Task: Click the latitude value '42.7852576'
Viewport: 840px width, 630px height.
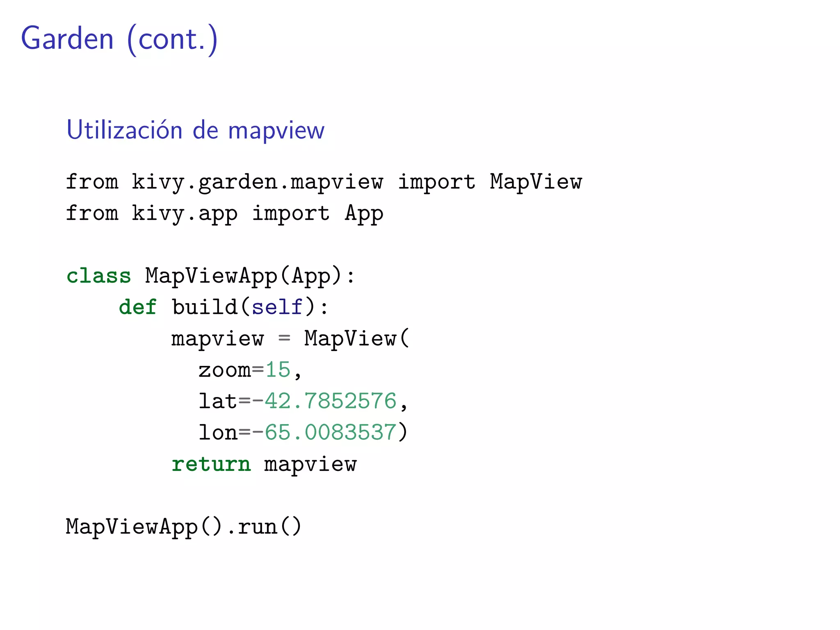Action: 331,401
